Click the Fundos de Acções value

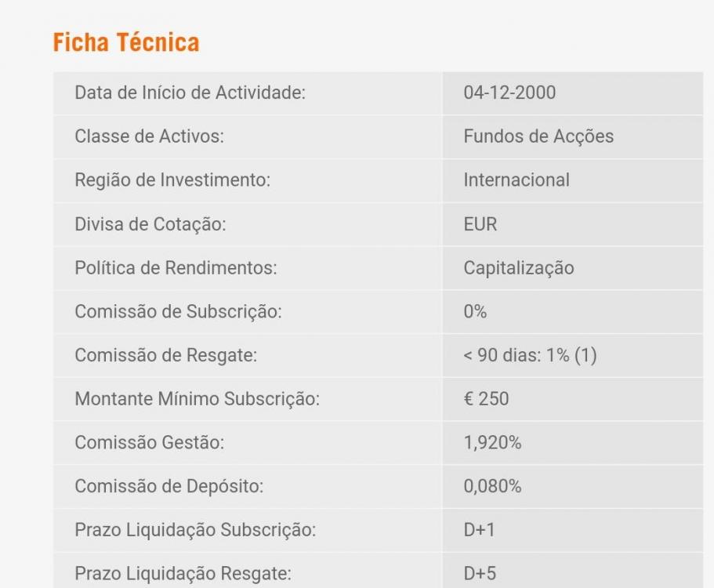click(x=538, y=136)
